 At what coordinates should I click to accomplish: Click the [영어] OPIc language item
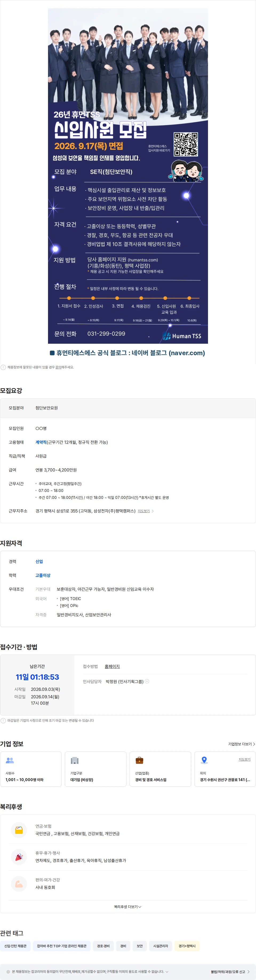[69, 605]
